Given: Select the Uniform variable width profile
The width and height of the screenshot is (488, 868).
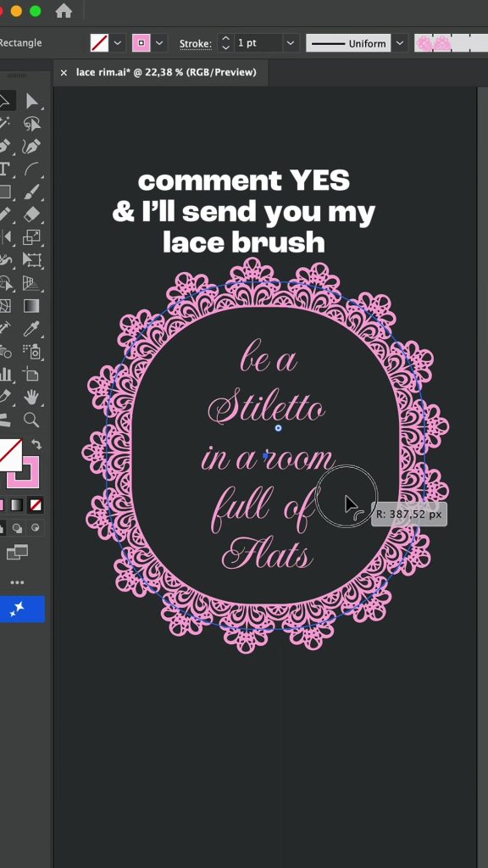Looking at the screenshot, I should tap(348, 42).
